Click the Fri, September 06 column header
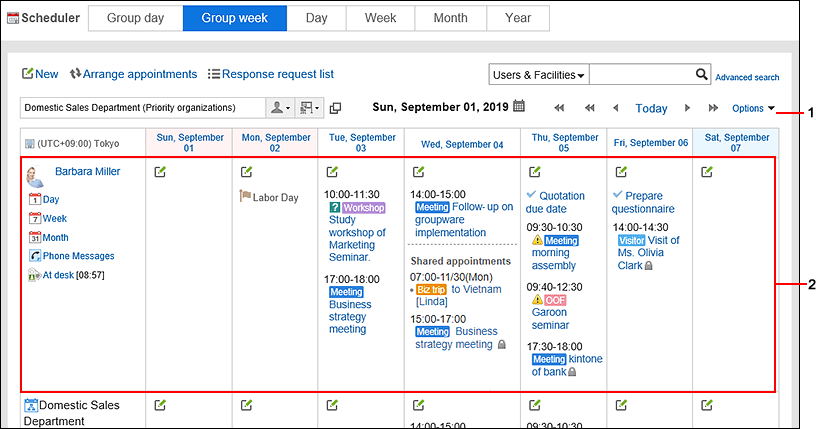 point(651,143)
